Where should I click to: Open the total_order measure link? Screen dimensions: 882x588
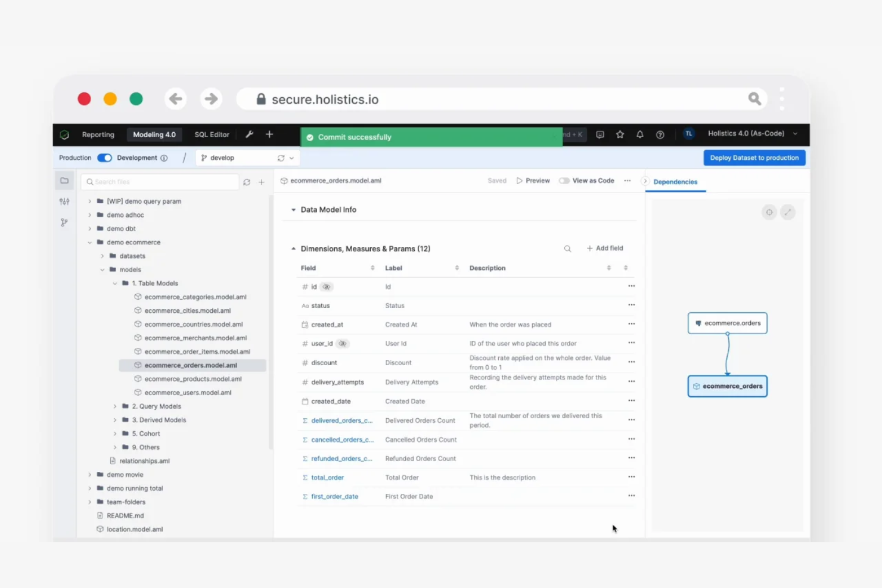click(x=327, y=477)
